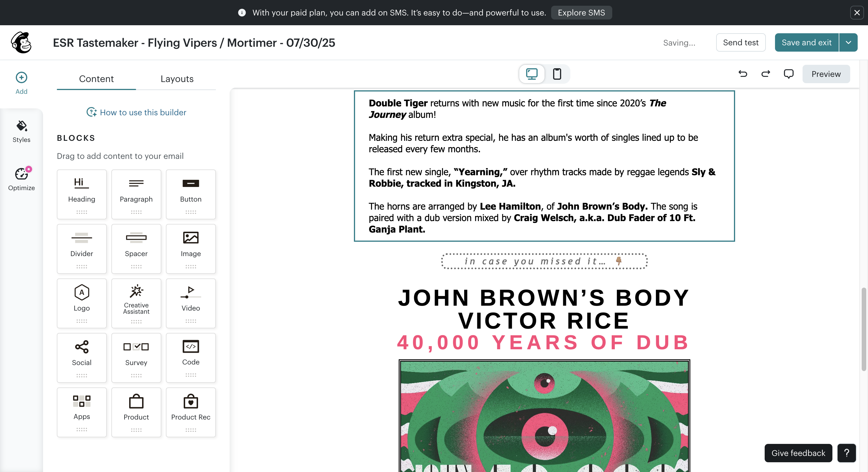Click the VICTOR RICE heading line
868x472 pixels.
544,321
